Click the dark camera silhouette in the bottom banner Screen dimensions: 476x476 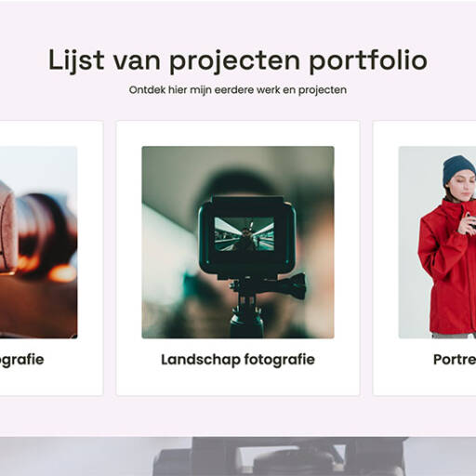(281, 456)
